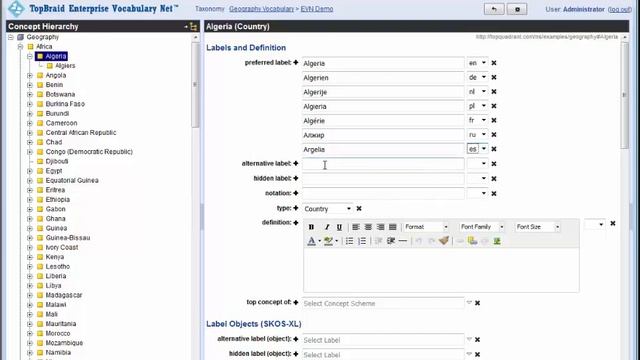The width and height of the screenshot is (640, 360).
Task: Remove the Country type value
Action: [359, 209]
